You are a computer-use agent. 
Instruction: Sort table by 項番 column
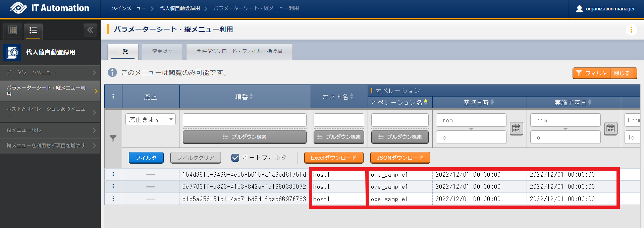pos(251,97)
